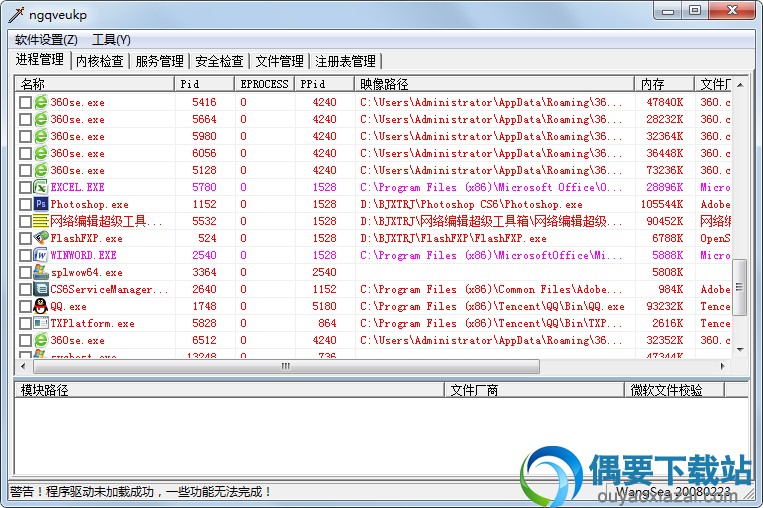Image resolution: width=763 pixels, height=508 pixels.
Task: Click the 360se.exe icon for PID 5416
Action: [x=41, y=102]
